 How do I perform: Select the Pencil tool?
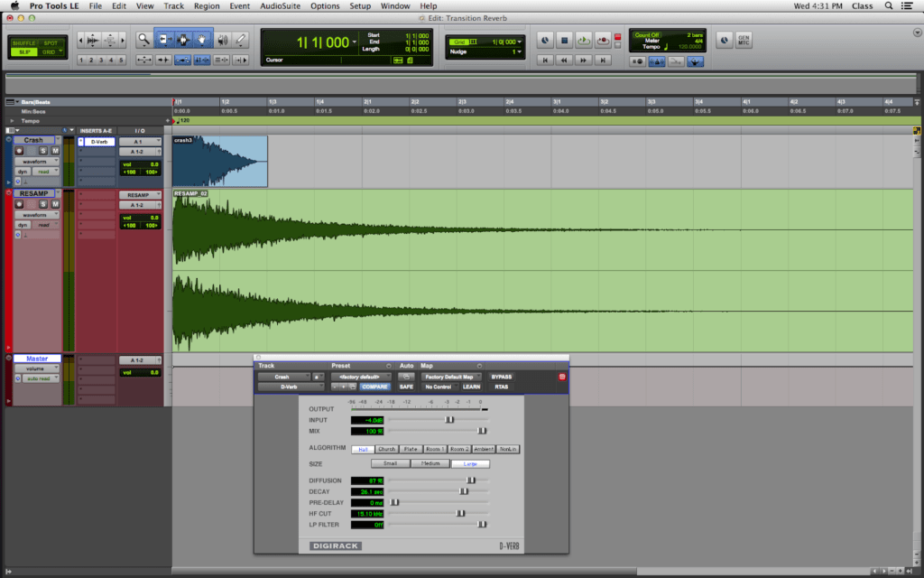pos(242,40)
